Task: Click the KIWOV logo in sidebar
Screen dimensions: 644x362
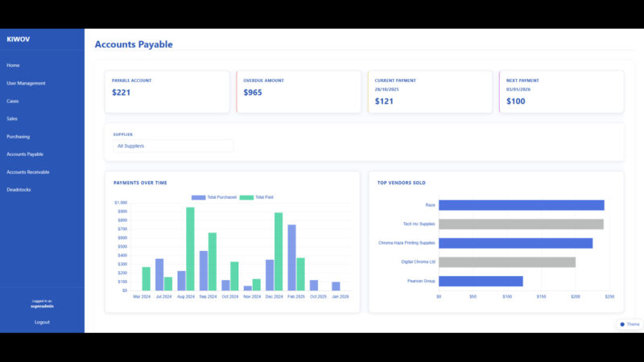Action: [18, 39]
